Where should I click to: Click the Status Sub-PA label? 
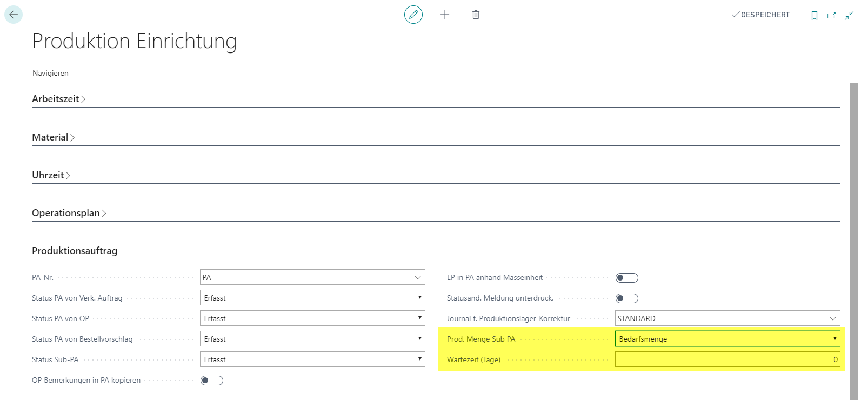pyautogui.click(x=55, y=359)
